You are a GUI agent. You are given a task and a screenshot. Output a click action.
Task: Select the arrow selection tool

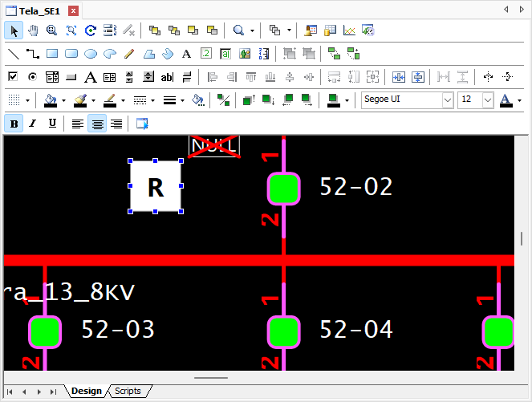[14, 30]
